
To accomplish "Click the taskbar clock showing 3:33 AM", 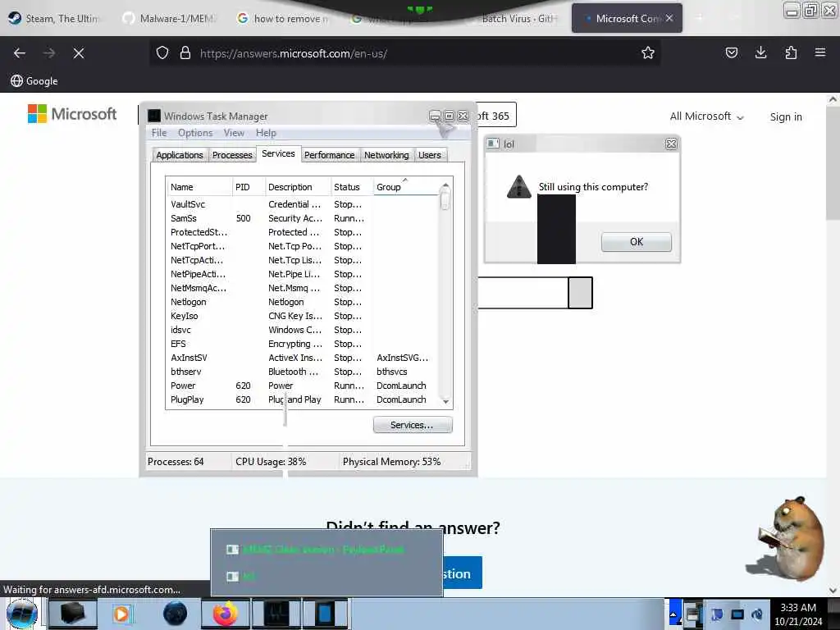I will [798, 614].
